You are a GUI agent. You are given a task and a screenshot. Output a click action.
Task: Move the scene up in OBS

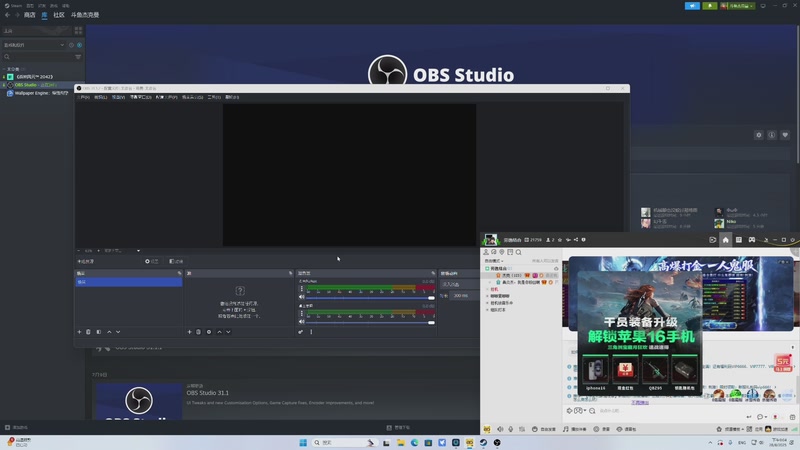(x=109, y=332)
